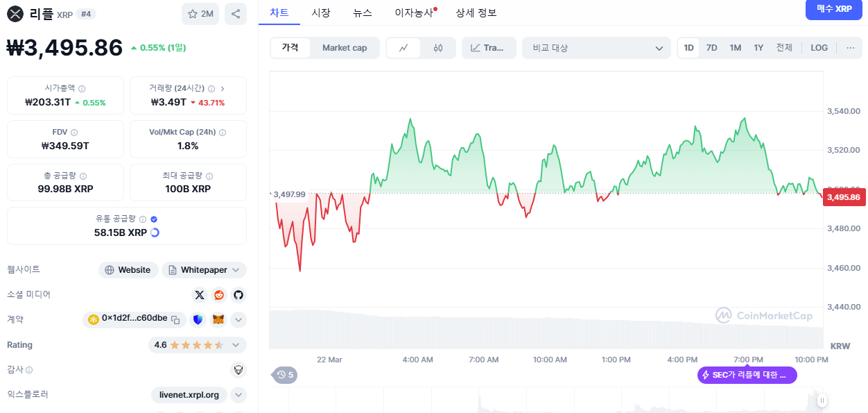Open TradingView chart button
The height and width of the screenshot is (413, 868).
tap(489, 48)
